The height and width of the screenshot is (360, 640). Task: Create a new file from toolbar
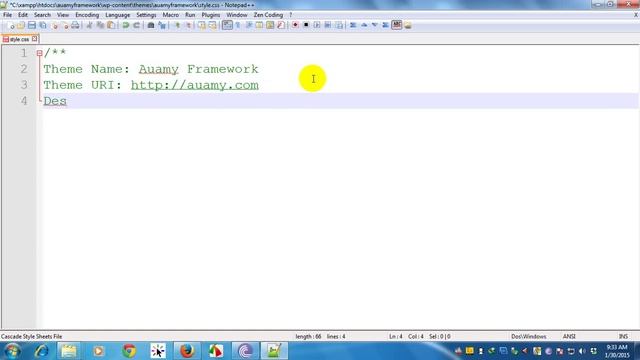[x=11, y=25]
